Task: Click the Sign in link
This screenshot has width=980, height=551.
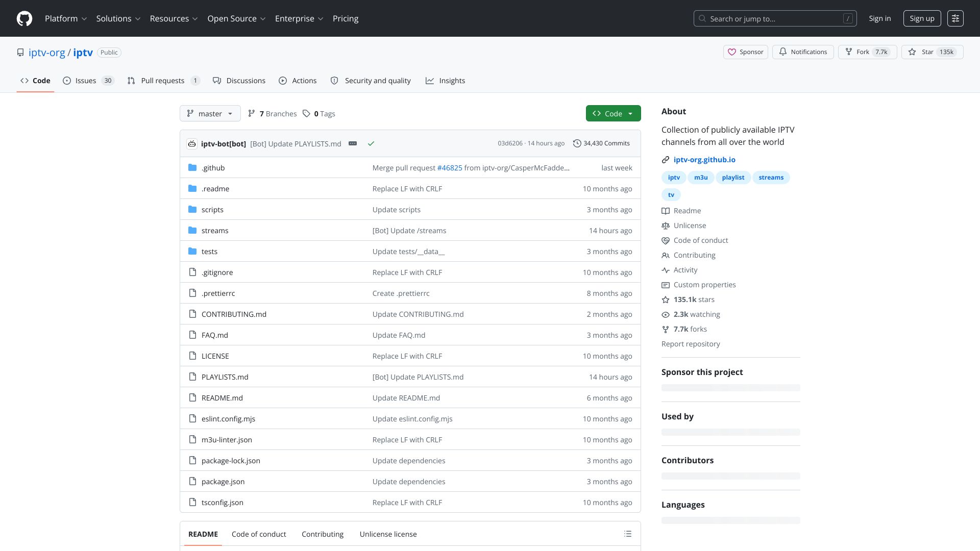Action: [x=880, y=18]
